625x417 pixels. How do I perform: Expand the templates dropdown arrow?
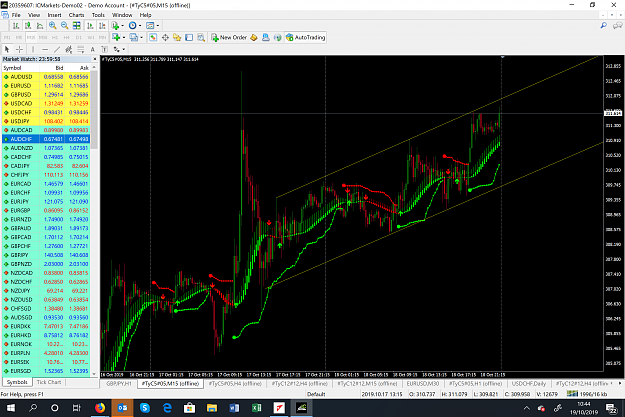158,26
